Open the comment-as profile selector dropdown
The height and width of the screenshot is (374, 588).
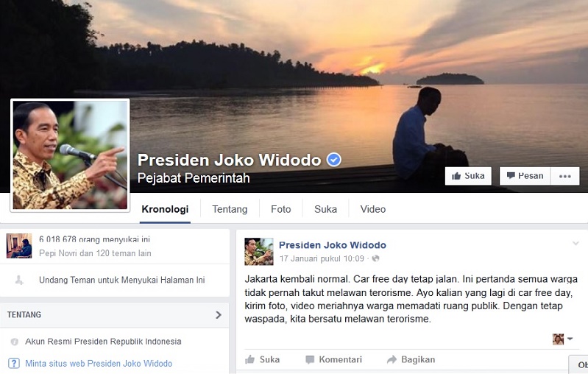(x=562, y=339)
